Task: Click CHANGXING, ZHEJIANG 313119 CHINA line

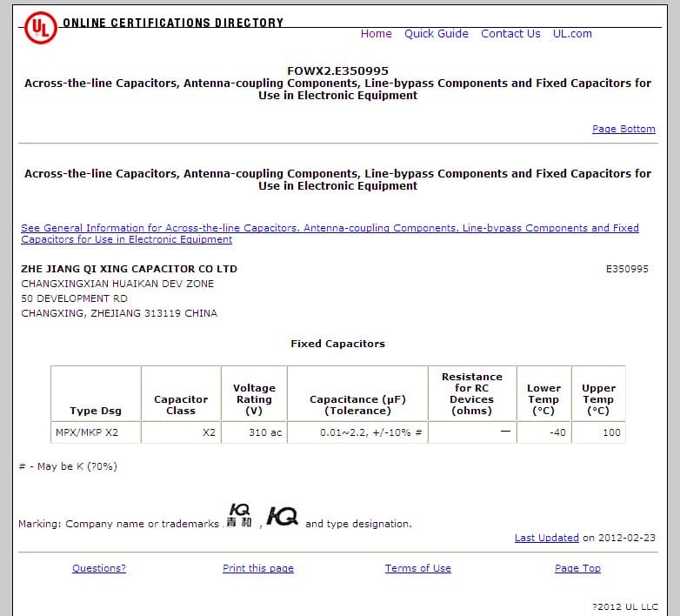Action: 119,313
